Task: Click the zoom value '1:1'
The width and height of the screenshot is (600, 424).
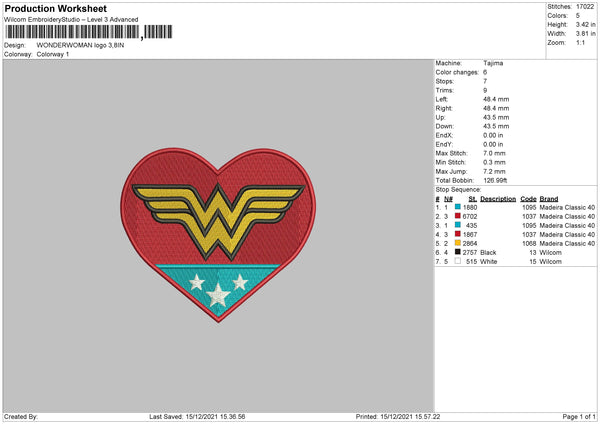Action: 580,42
